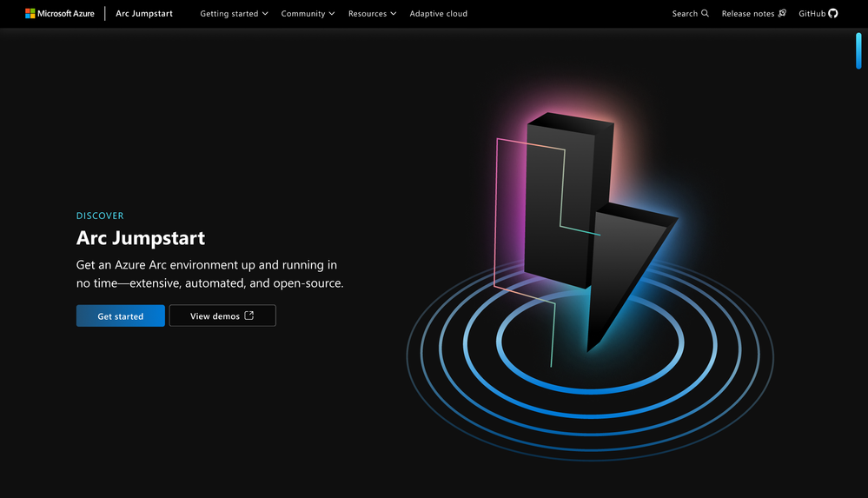
Task: Click the View demos button
Action: tap(222, 315)
